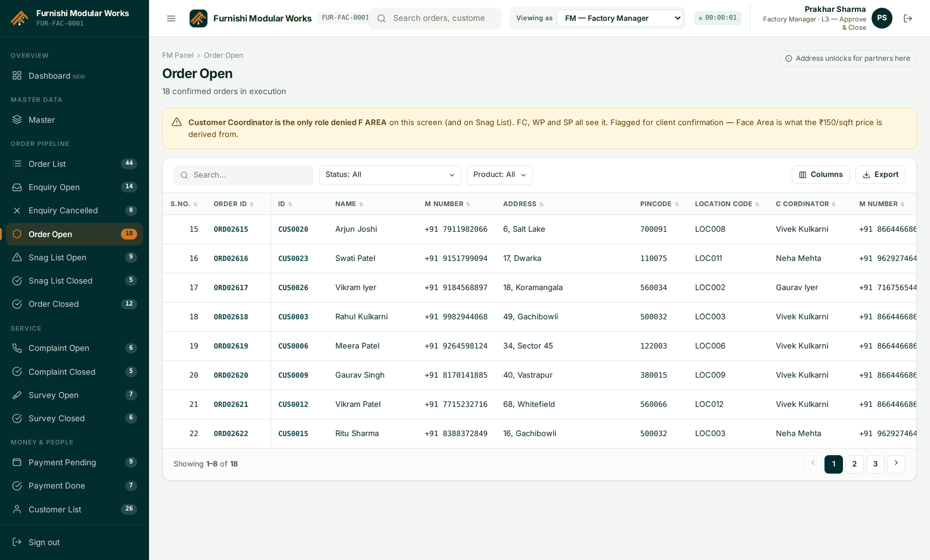The width and height of the screenshot is (930, 560).
Task: Click coordinator Gaurav Iyer
Action: pyautogui.click(x=797, y=287)
